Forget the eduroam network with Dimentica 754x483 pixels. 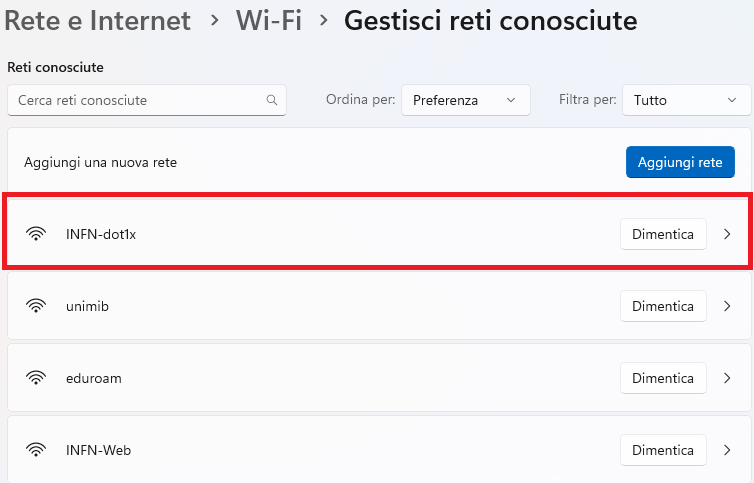pos(663,379)
